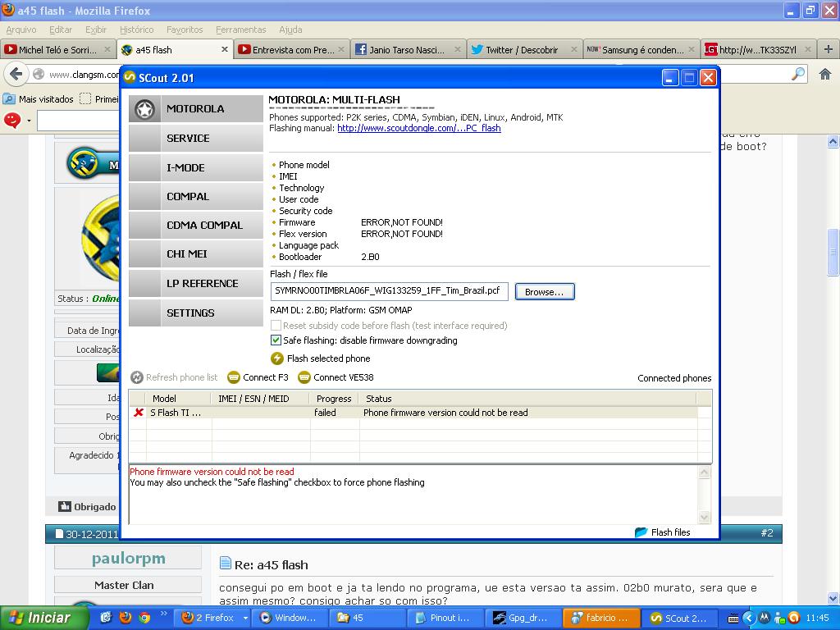
Task: Click Firefox back arrow button
Action: coord(16,74)
